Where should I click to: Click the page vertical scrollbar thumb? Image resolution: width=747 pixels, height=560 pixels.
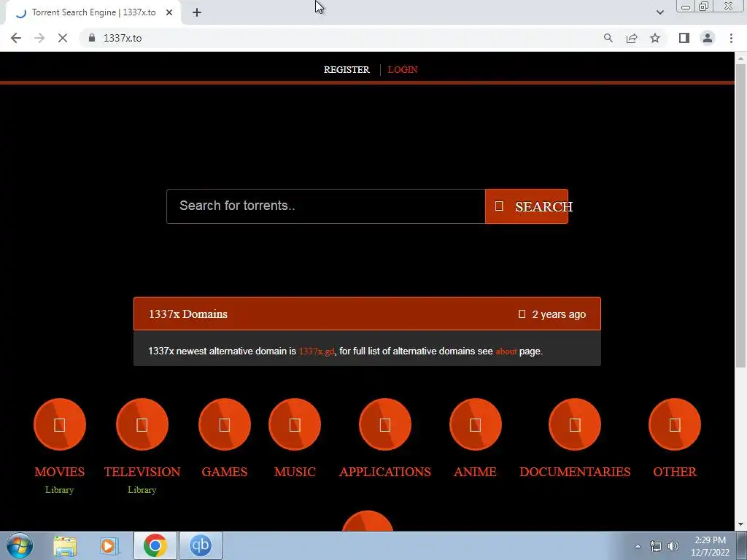[740, 215]
